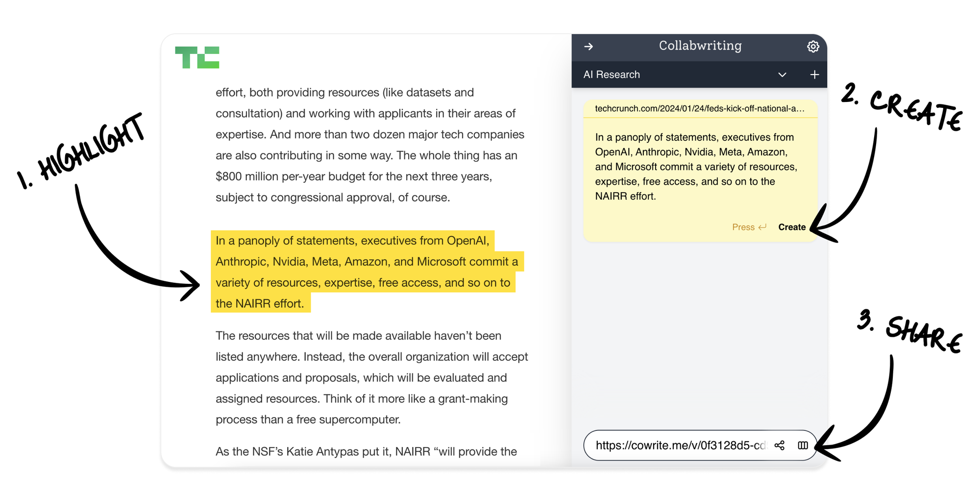Open the techcrunch.com source link on the card

[x=699, y=109]
